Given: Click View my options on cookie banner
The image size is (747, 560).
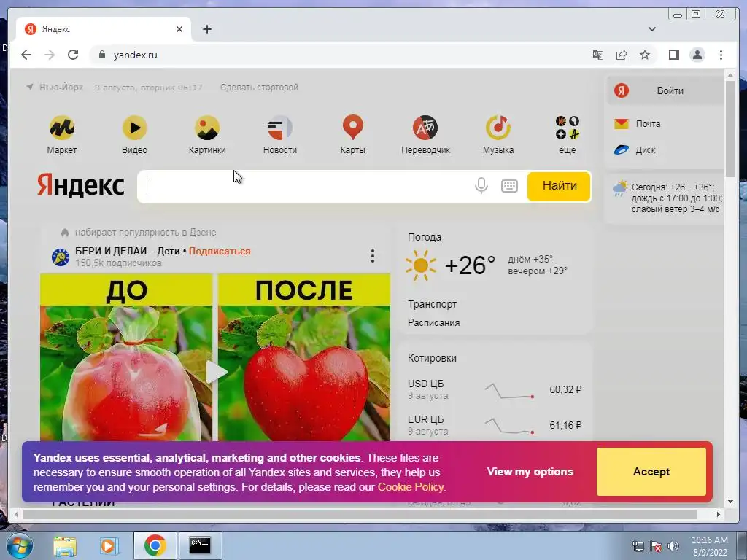Looking at the screenshot, I should 530,472.
